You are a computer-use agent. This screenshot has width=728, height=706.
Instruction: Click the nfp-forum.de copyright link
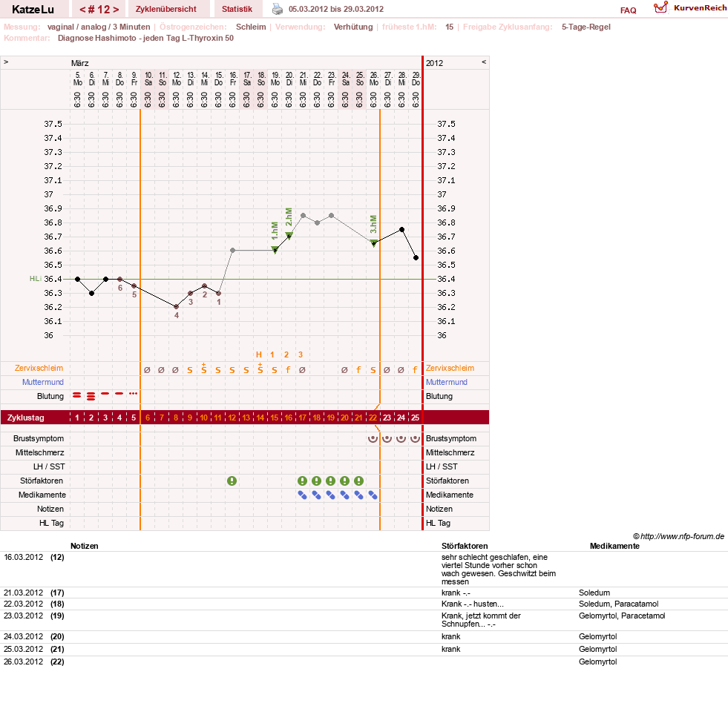click(678, 536)
